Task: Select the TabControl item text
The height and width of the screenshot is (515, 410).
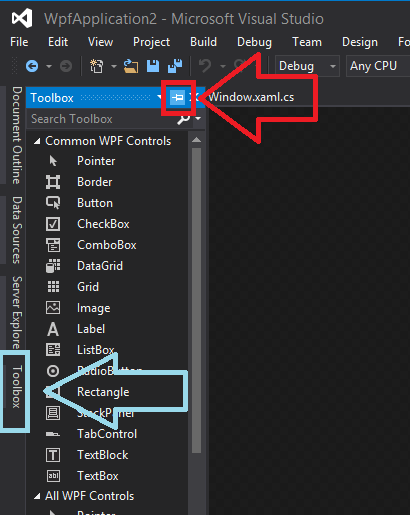Action: pyautogui.click(x=107, y=434)
